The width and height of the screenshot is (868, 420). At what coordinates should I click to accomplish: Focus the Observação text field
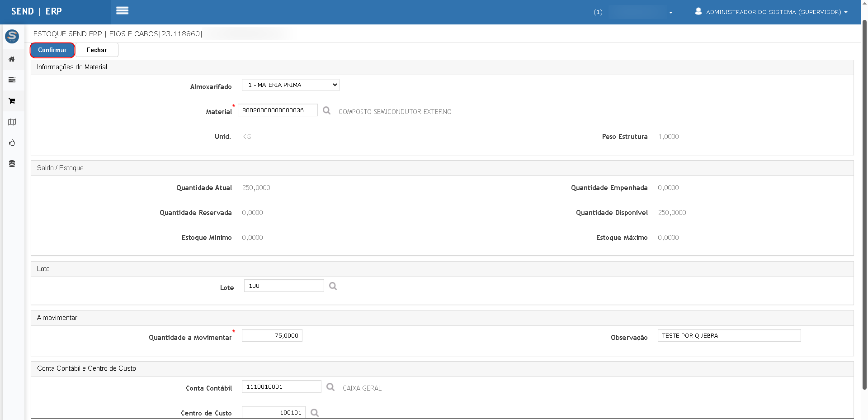click(x=729, y=336)
